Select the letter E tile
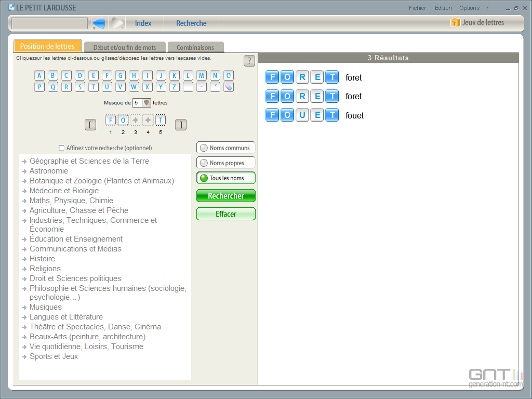 [x=94, y=75]
